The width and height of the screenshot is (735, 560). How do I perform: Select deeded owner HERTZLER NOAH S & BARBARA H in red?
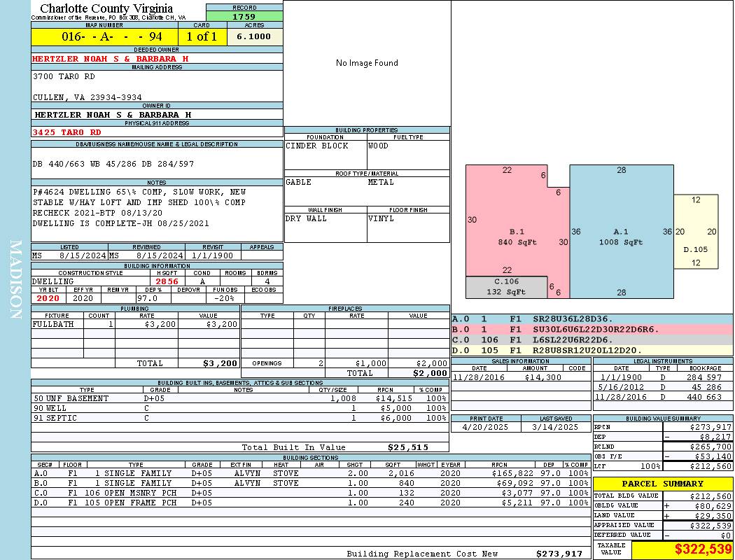[110, 59]
